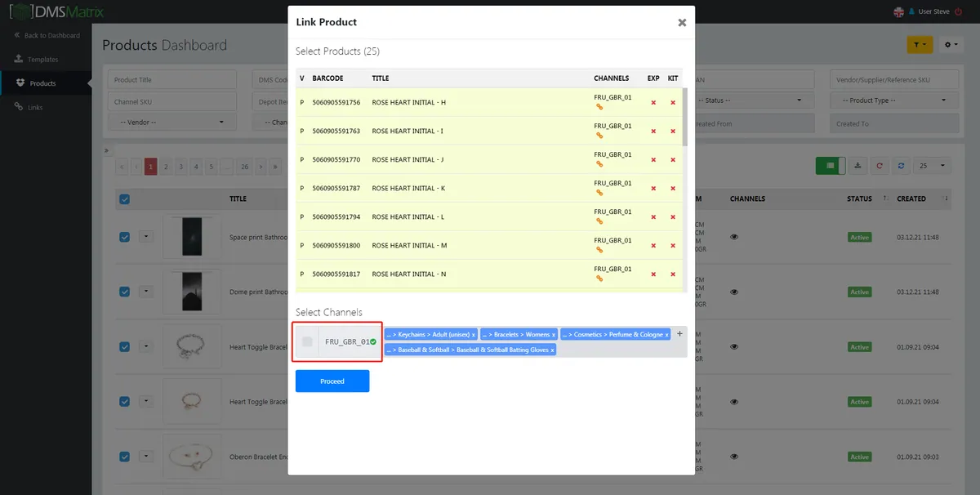Toggle channel visibility eye in the first product row
The width and height of the screenshot is (980, 495).
(734, 237)
